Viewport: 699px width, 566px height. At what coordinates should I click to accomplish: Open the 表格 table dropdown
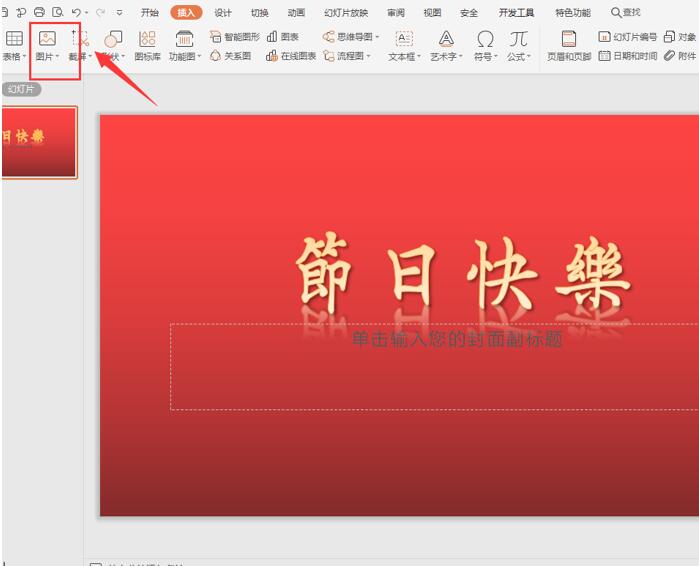pyautogui.click(x=14, y=57)
